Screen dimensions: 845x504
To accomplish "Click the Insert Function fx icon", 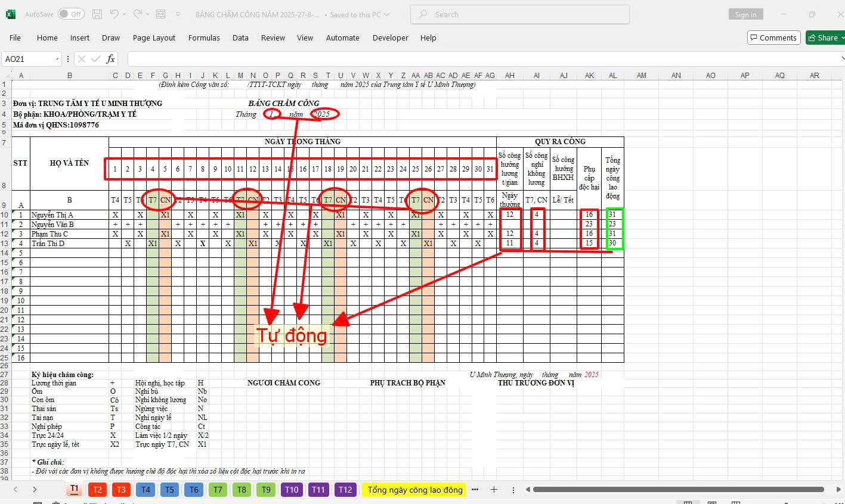I will click(x=110, y=59).
